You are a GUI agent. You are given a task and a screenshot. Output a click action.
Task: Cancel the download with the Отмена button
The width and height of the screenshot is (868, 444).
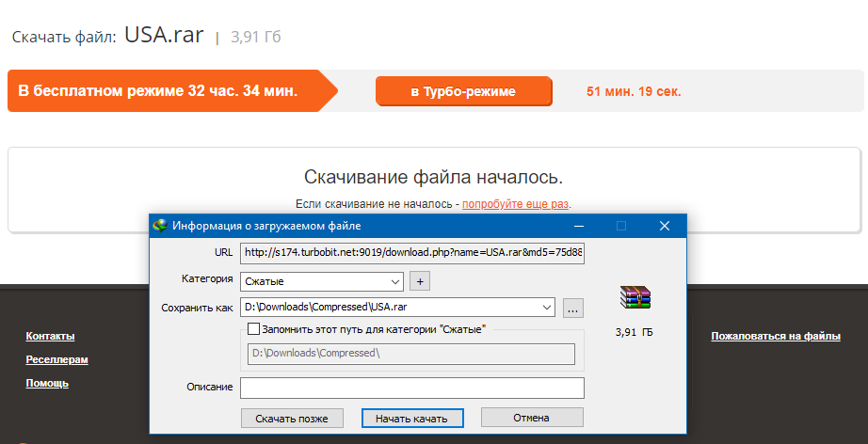(x=531, y=418)
